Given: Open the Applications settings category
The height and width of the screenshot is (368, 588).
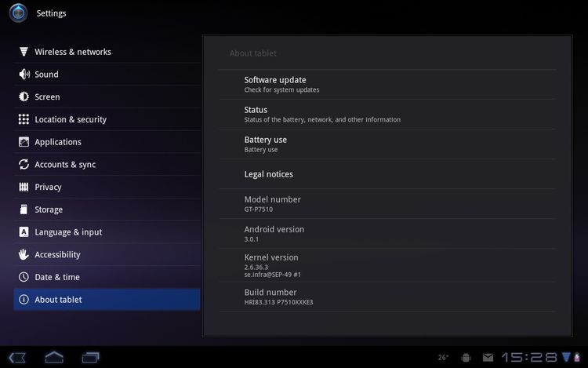Looking at the screenshot, I should click(x=58, y=142).
